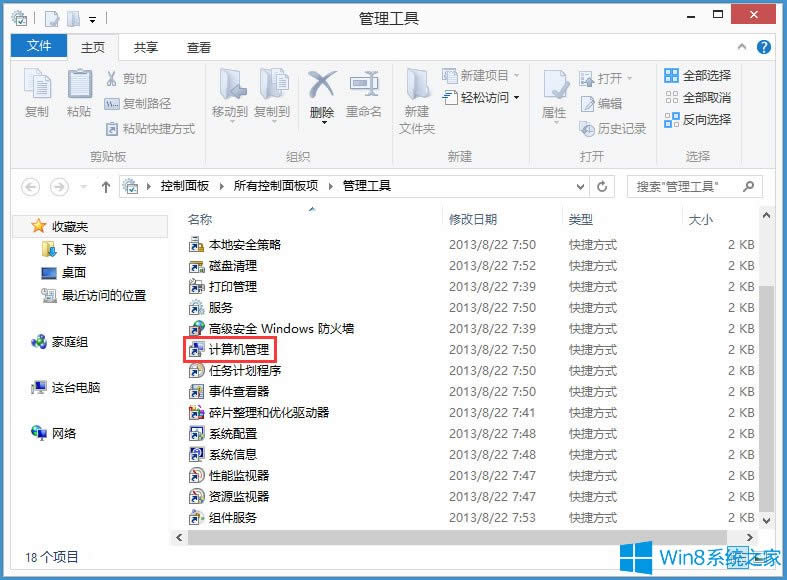Click Select all (全部选择)
This screenshot has height=580, width=787.
pos(698,75)
